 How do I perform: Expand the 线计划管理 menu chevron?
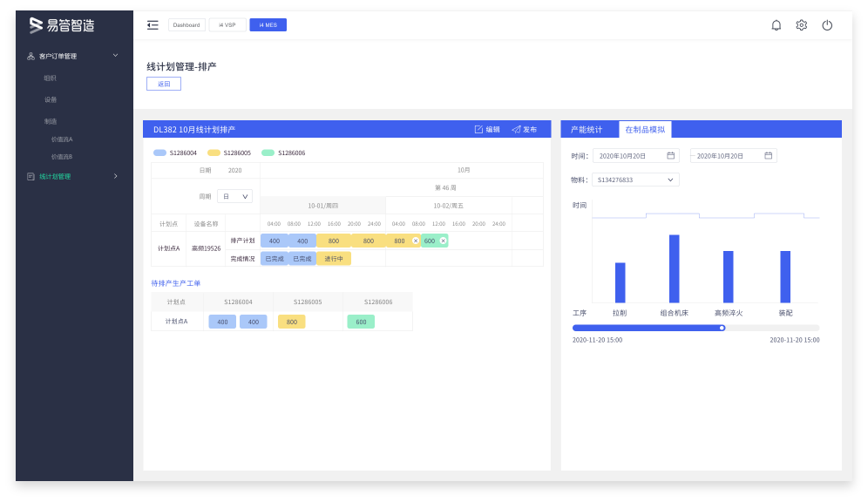click(x=116, y=176)
